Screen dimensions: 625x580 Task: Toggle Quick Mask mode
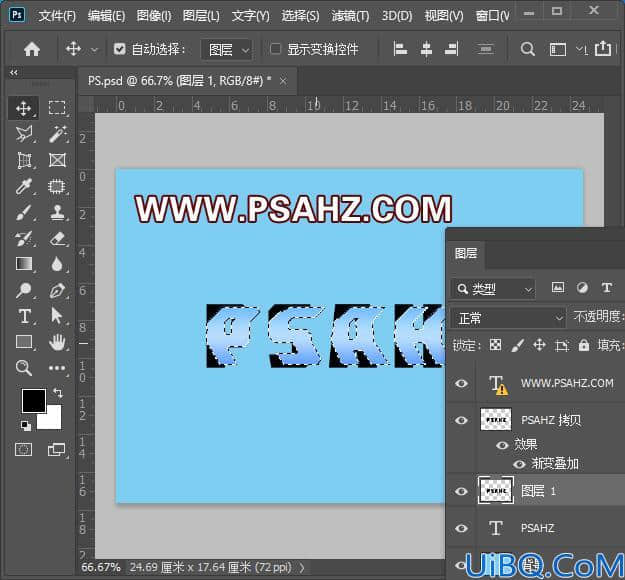(x=24, y=450)
